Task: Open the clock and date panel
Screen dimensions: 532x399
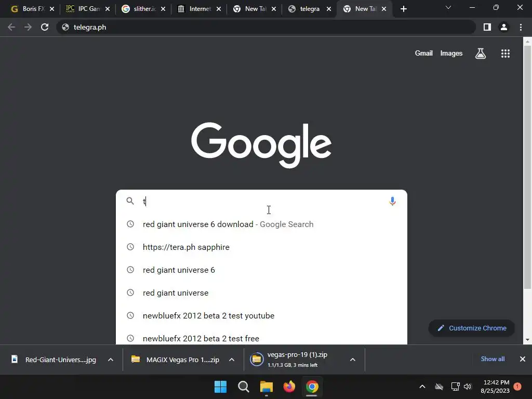Action: point(495,387)
